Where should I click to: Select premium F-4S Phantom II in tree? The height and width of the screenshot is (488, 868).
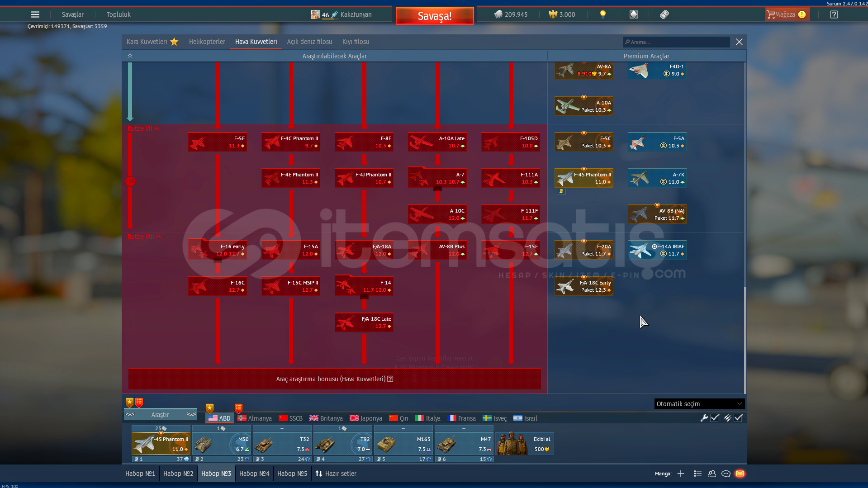tap(584, 178)
